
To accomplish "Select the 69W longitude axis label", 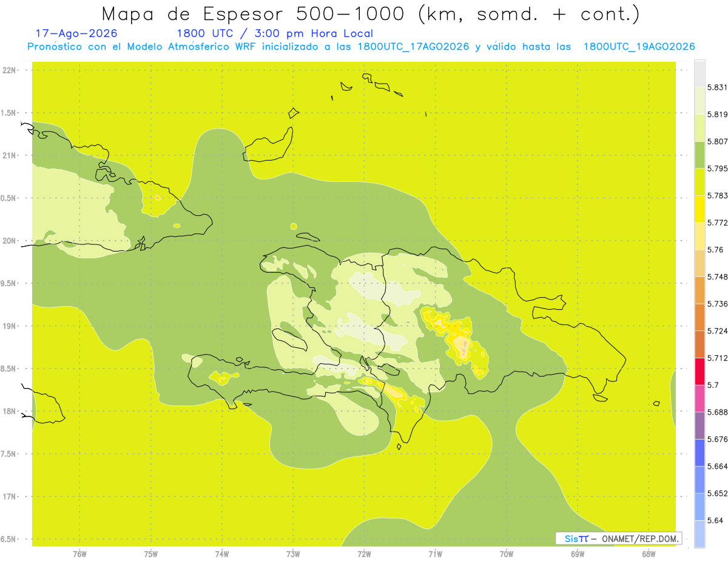I will 577,554.
